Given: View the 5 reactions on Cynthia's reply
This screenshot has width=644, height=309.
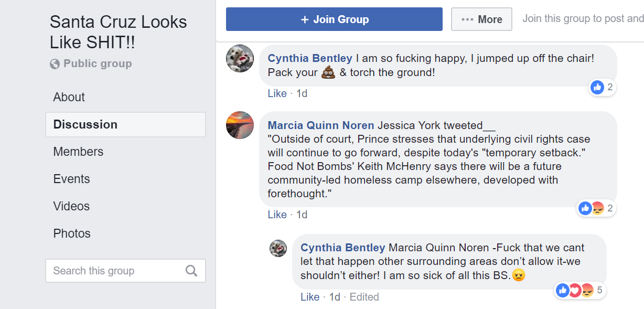Looking at the screenshot, I should [x=579, y=290].
